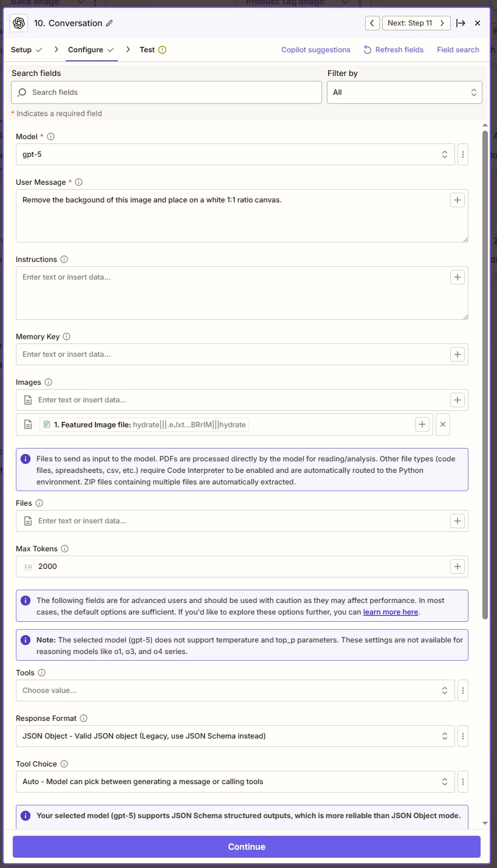Open the Model dropdown showing gpt-5
The image size is (497, 868).
[x=235, y=154]
